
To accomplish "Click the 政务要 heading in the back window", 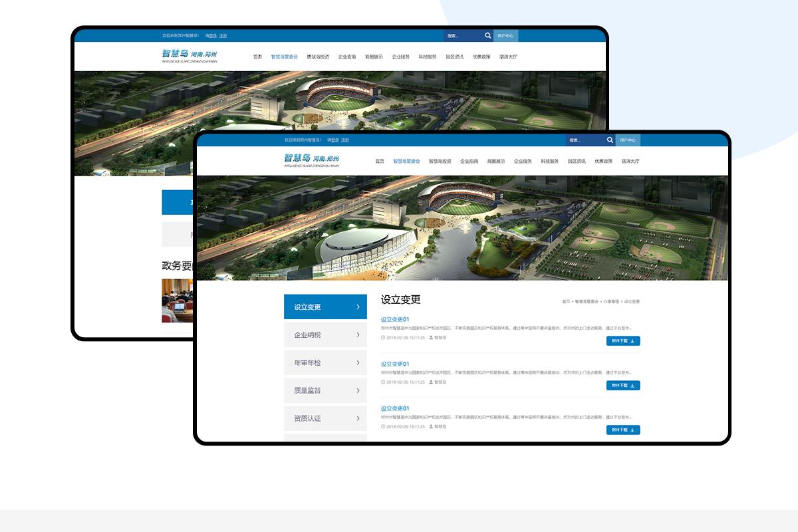I will click(177, 266).
